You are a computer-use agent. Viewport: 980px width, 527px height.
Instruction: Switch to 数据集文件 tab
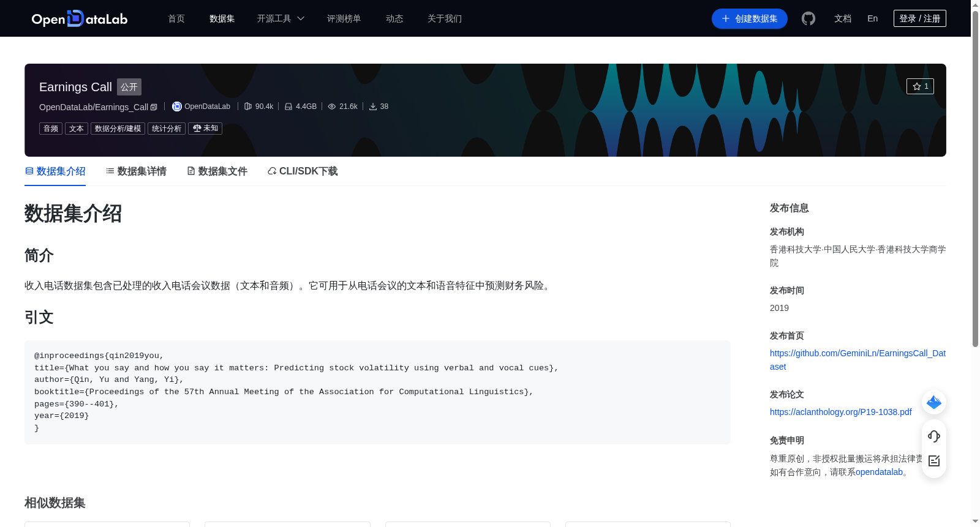pos(217,171)
